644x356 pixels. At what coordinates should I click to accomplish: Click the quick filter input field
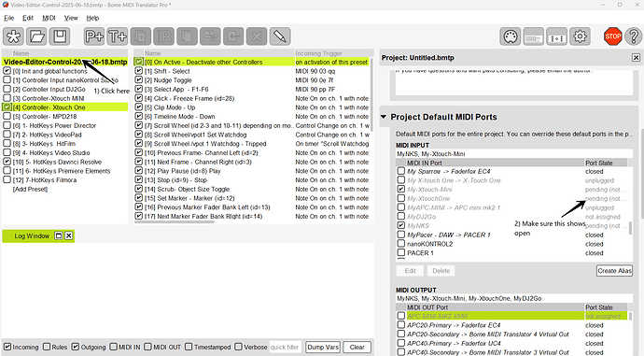[285, 347]
